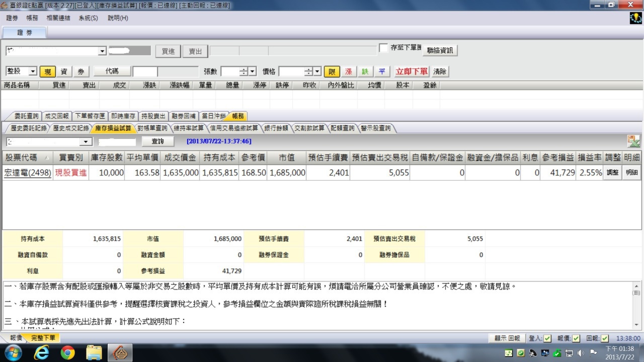The image size is (644, 362).
Task: Open the 價格 price dropdown arrow
Action: [317, 72]
